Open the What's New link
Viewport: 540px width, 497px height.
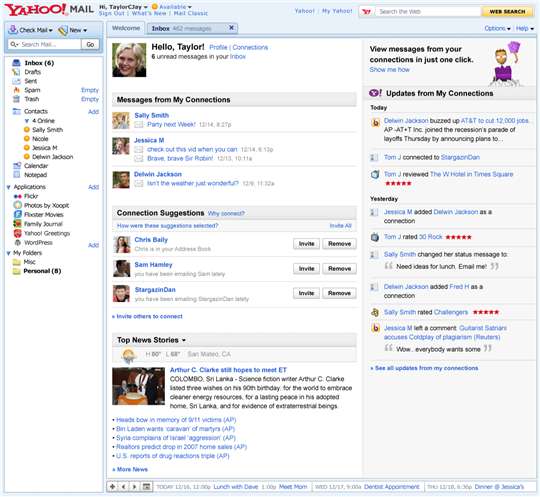pos(149,13)
